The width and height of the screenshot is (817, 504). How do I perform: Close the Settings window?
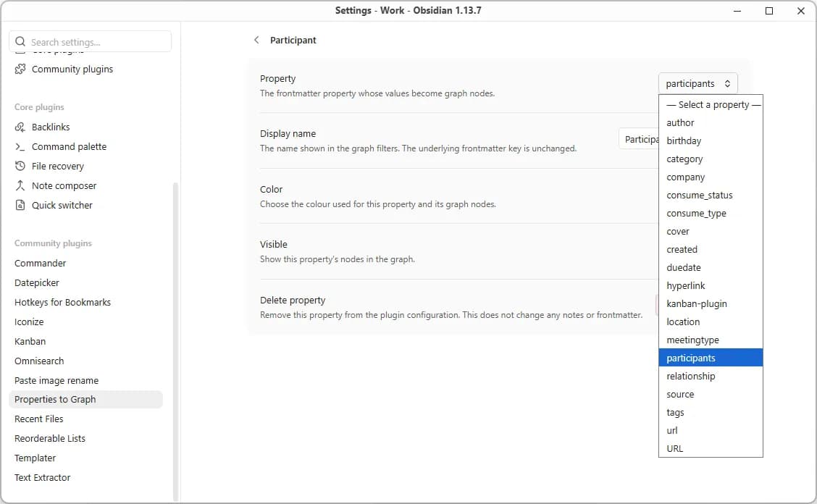point(801,11)
